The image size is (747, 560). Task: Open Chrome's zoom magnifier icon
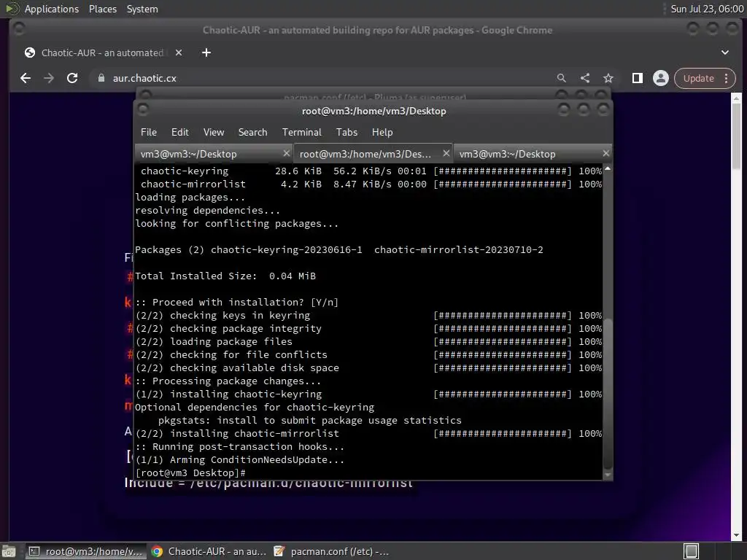pos(561,78)
